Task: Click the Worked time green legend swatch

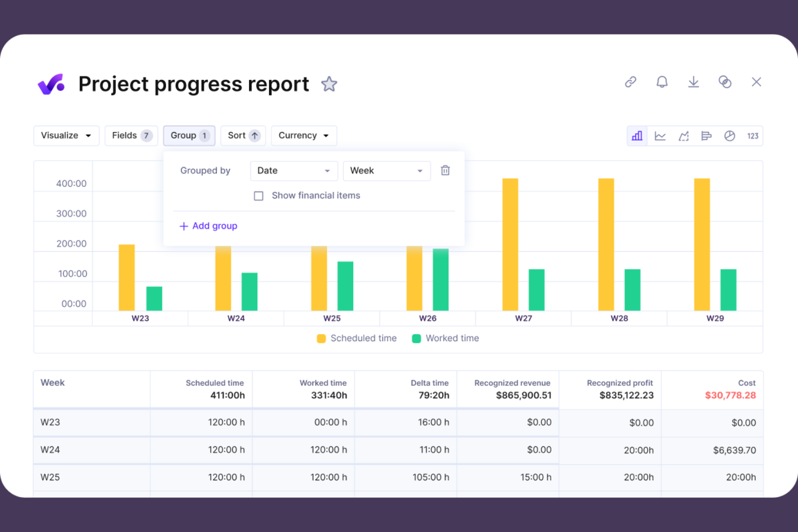Action: pos(416,338)
